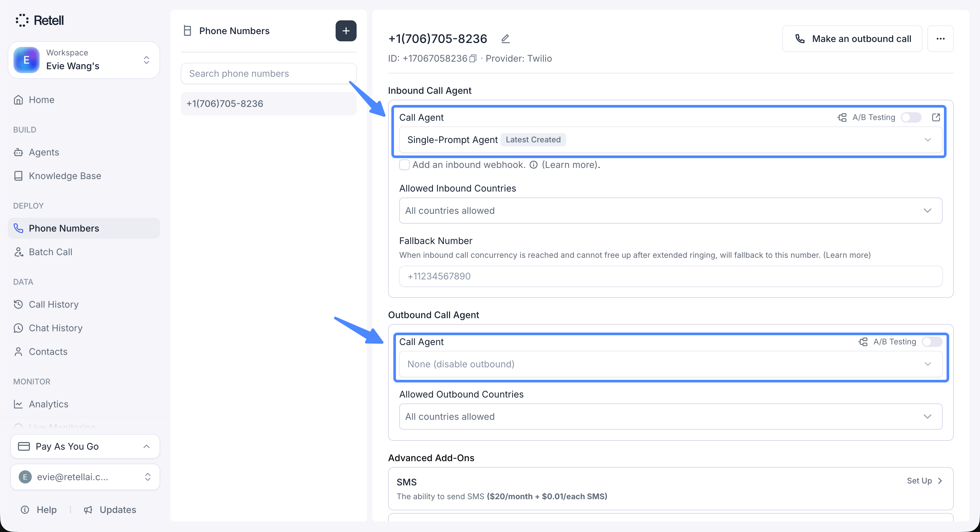
Task: Click the Chat History bubble icon
Action: tap(18, 328)
